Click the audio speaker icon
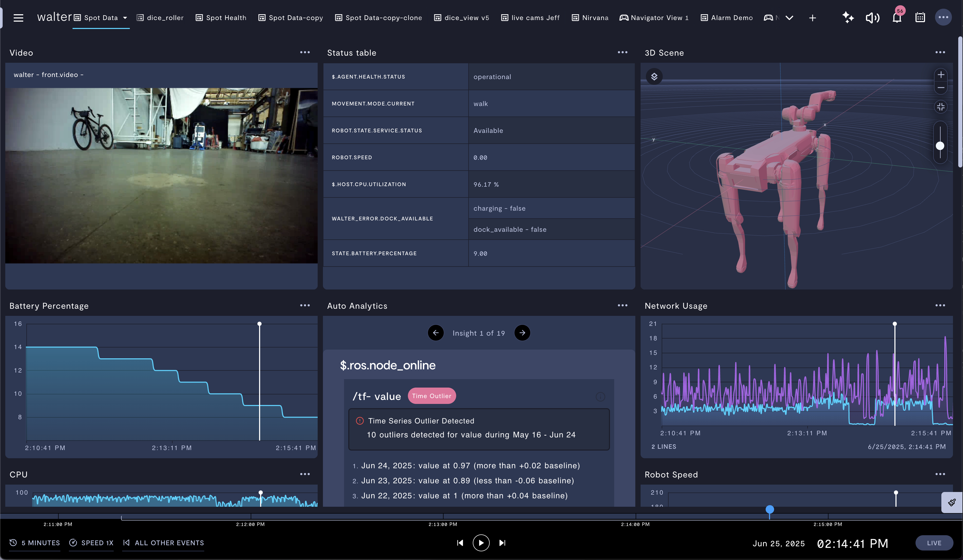Image resolution: width=963 pixels, height=560 pixels. pyautogui.click(x=873, y=18)
